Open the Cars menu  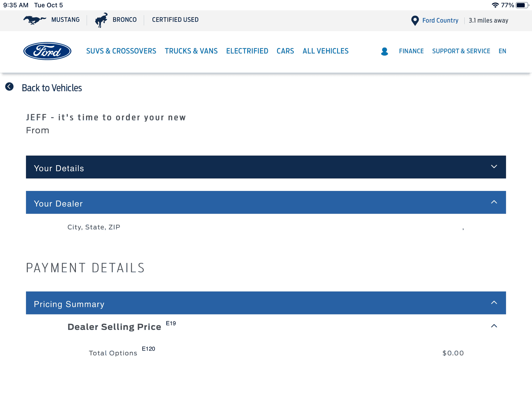coord(285,51)
